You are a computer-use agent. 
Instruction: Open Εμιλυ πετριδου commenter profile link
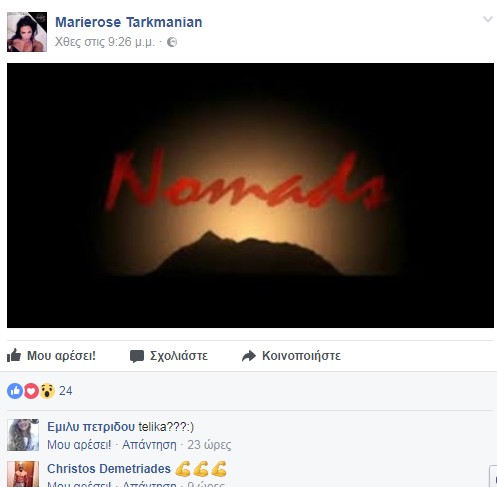point(91,427)
